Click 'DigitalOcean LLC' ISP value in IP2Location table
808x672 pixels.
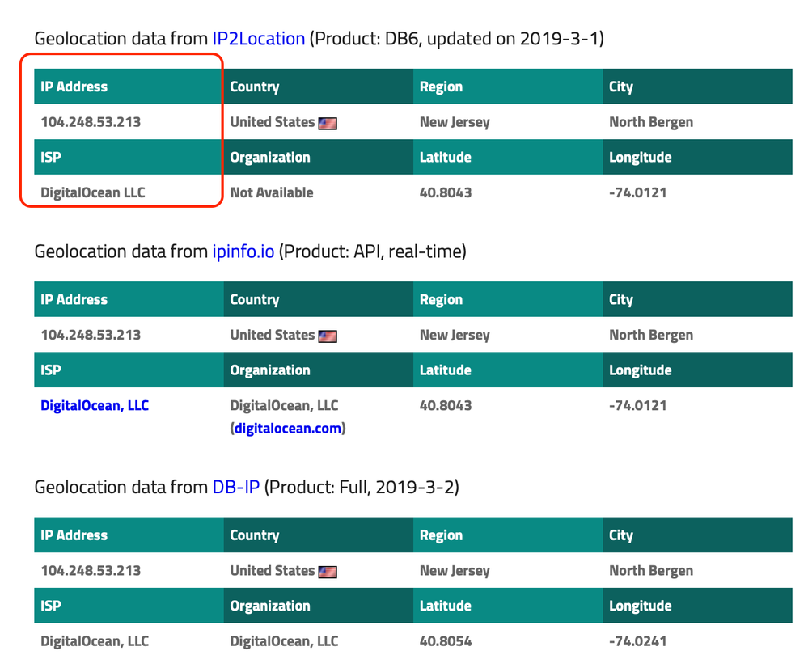pos(93,192)
